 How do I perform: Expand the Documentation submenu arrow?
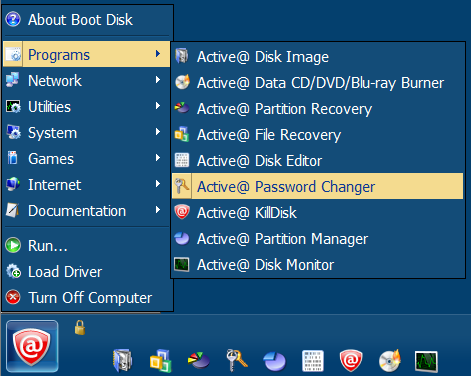(158, 210)
